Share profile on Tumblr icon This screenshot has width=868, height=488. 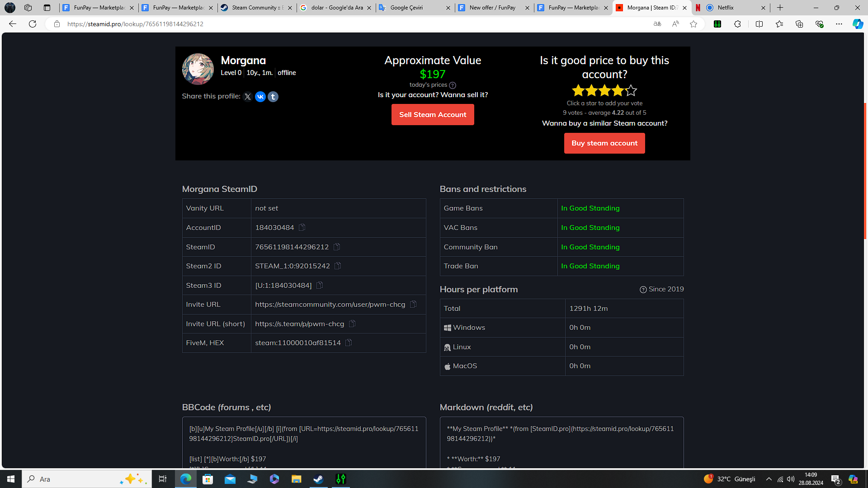[273, 97]
